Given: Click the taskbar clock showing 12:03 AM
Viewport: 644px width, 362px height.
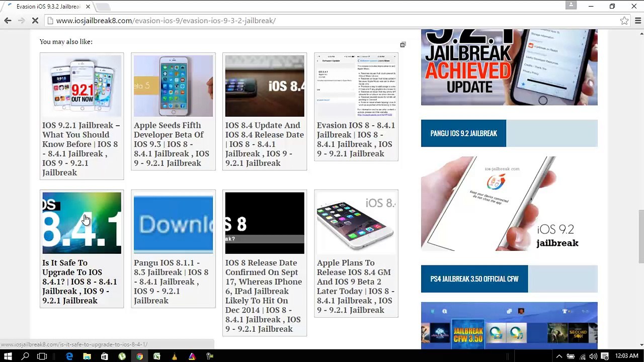Looking at the screenshot, I should (627, 356).
